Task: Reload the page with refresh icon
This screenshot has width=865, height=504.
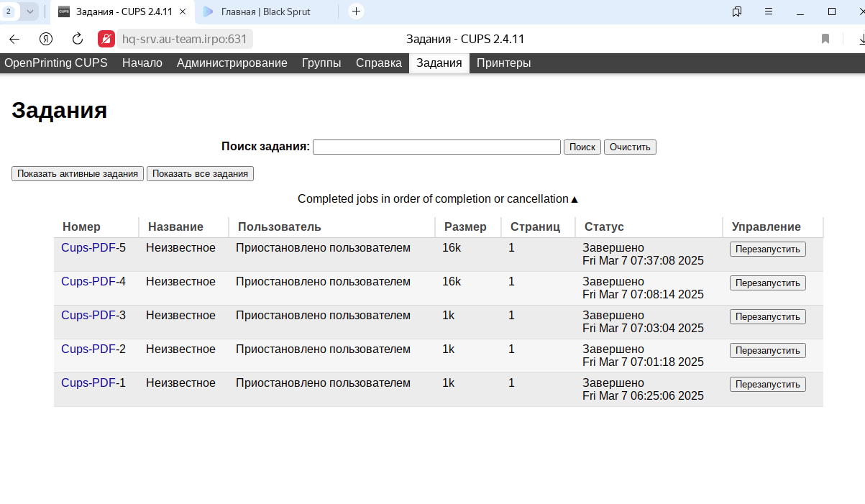Action: (x=78, y=39)
